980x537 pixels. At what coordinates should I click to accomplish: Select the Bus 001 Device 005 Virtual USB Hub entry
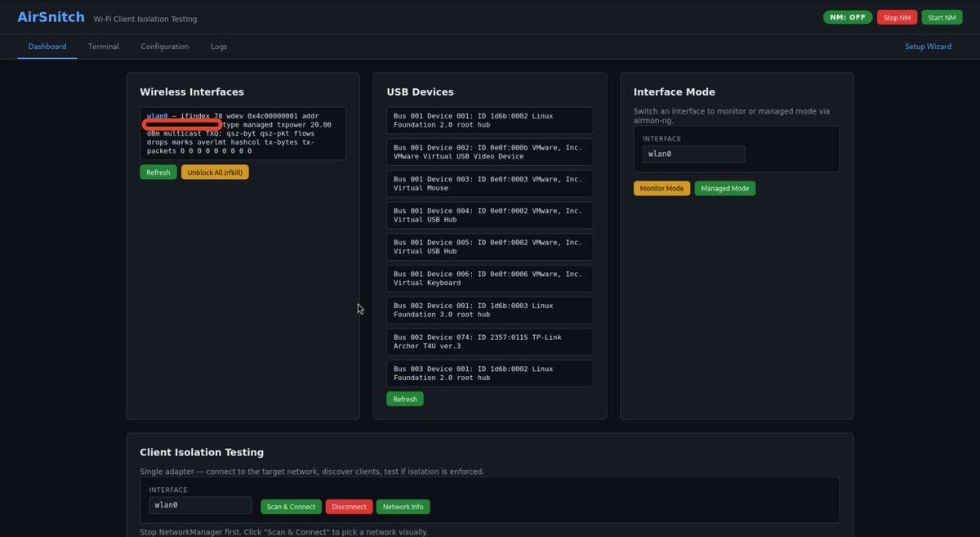(489, 247)
